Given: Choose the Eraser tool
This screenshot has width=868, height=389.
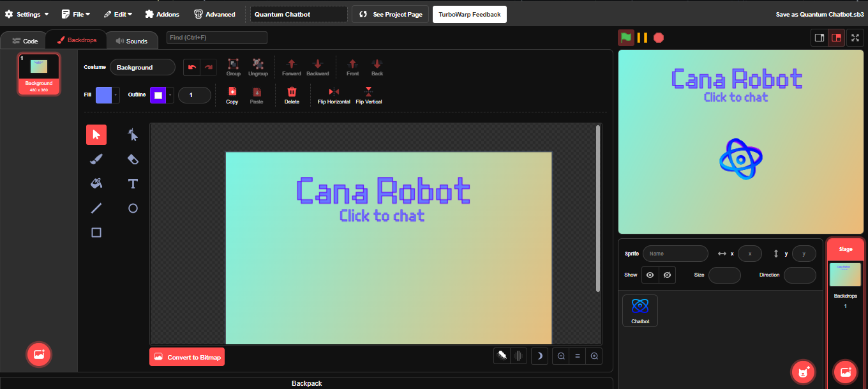Looking at the screenshot, I should [133, 159].
